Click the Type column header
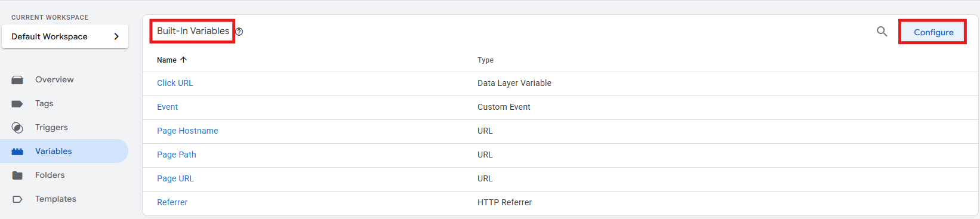This screenshot has width=980, height=219. click(485, 60)
